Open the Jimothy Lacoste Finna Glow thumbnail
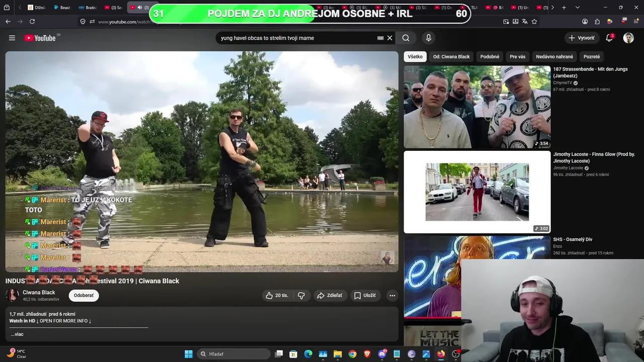 click(477, 192)
